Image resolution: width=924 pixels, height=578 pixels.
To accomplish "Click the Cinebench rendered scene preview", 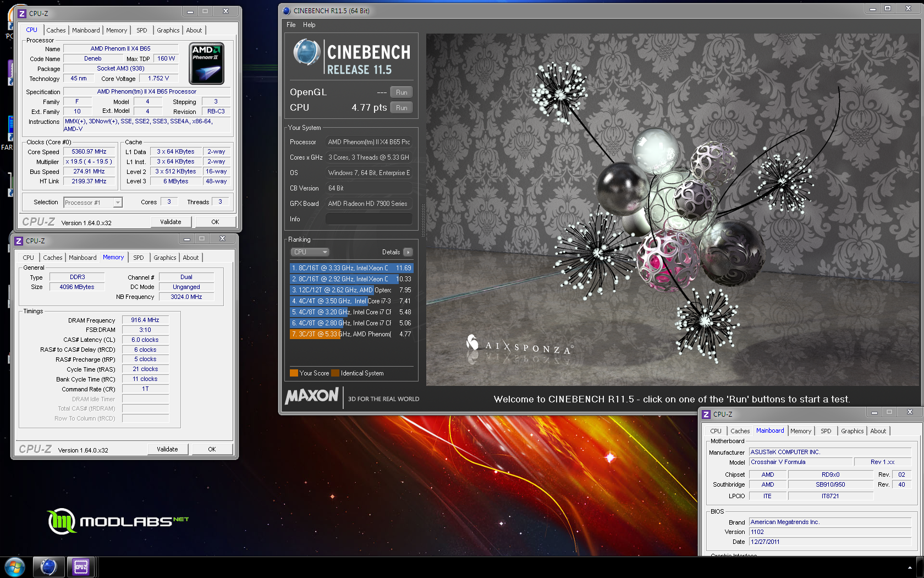I will pyautogui.click(x=673, y=210).
